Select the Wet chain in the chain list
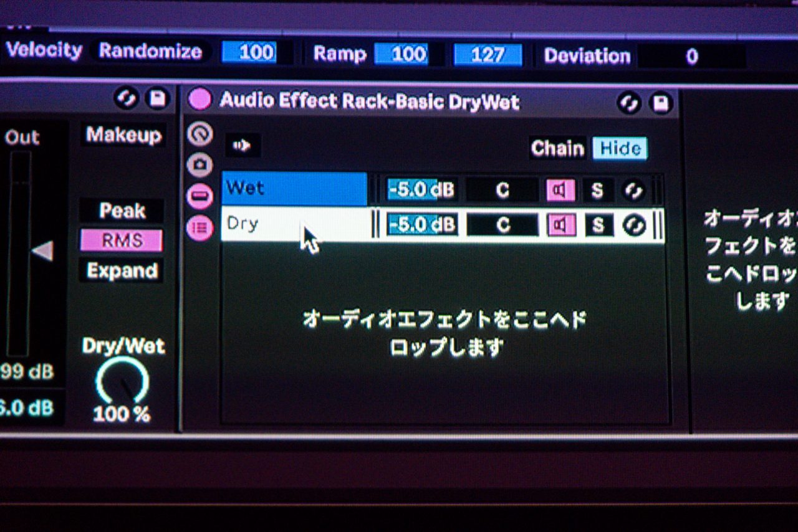 point(293,189)
